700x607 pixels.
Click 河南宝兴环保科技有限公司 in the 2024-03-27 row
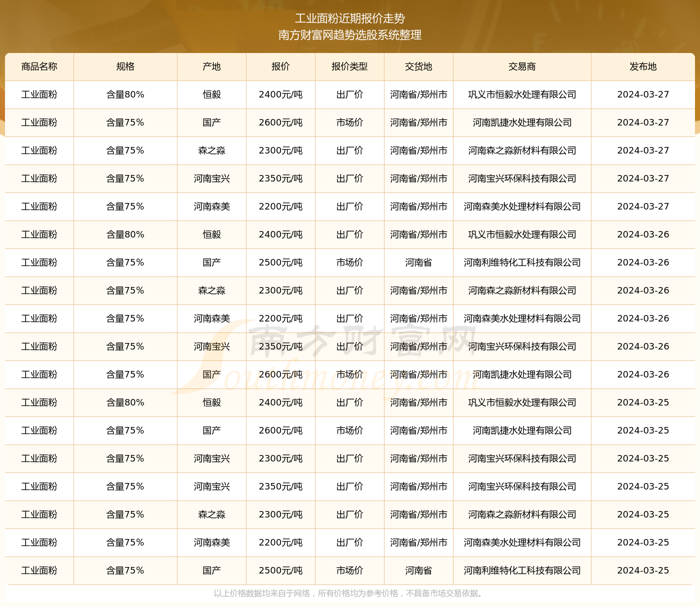[x=522, y=178]
